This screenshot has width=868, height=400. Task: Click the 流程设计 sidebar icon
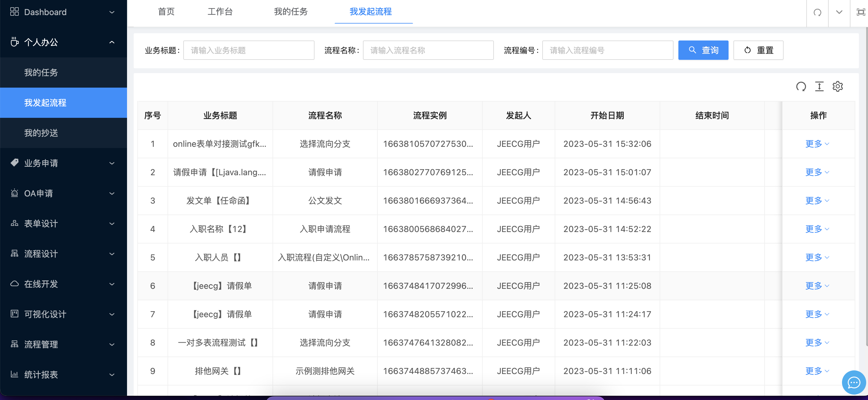[14, 253]
